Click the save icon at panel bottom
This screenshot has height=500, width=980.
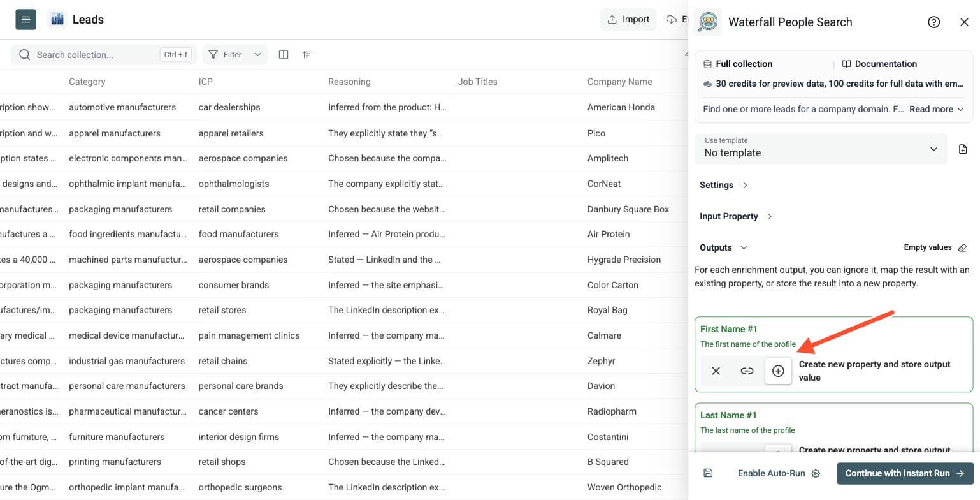tap(708, 473)
